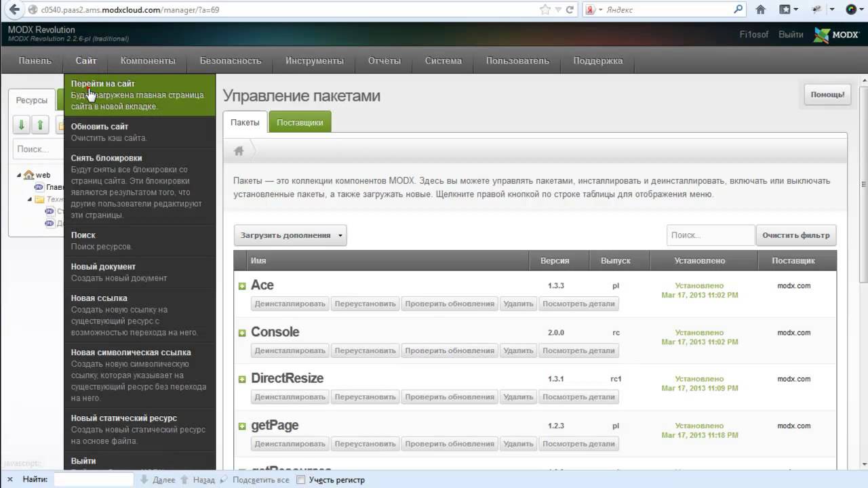Click find previous arrow 'Назад'
868x488 pixels.
[197, 480]
